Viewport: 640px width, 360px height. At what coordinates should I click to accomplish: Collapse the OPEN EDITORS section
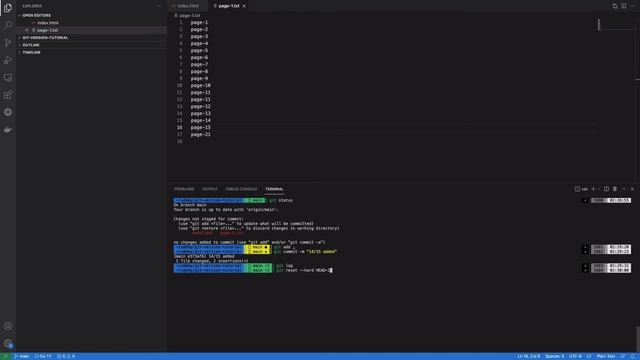coord(92,15)
